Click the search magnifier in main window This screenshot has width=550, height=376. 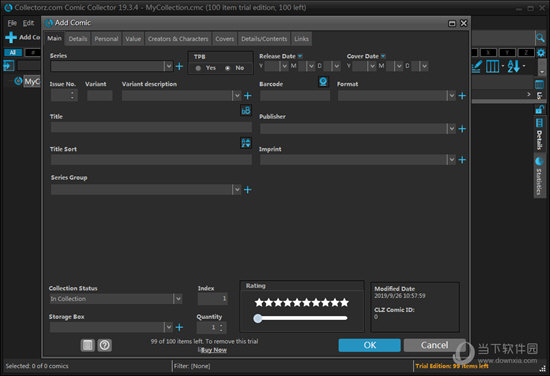click(x=540, y=38)
